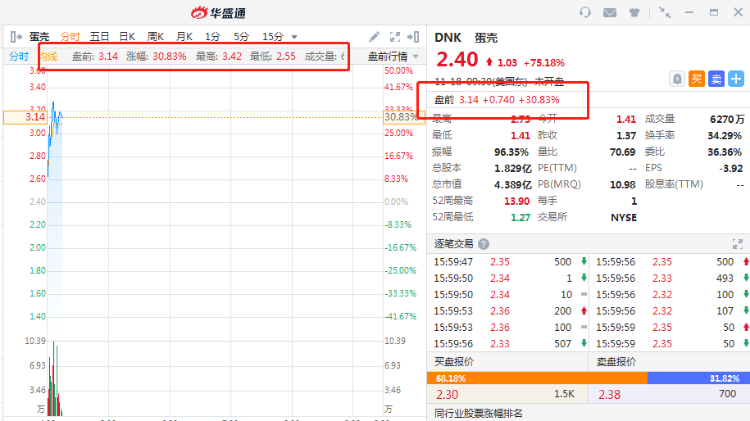Select the pencil drawing tool
Screen dimensions: 750x421
(374, 37)
